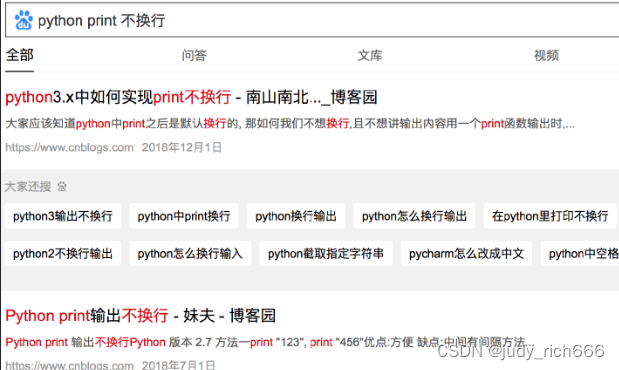This screenshot has width=619, height=370.
Task: Click the 大家还搜 heading text
Action: click(x=28, y=186)
